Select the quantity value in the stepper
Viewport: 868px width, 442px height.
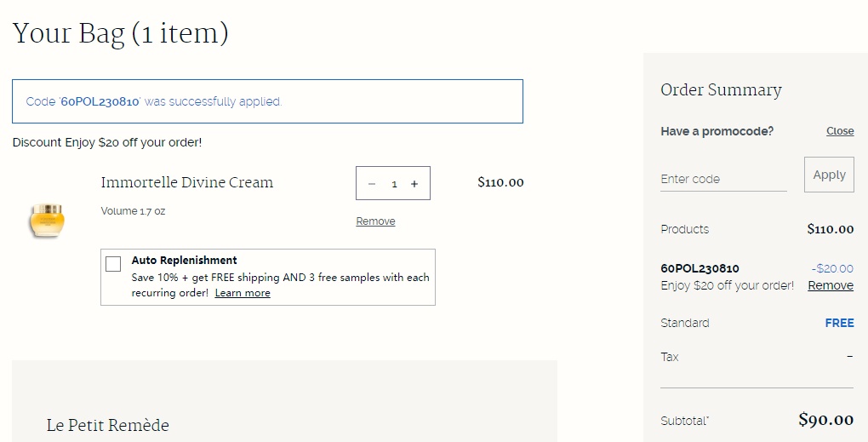coord(394,184)
